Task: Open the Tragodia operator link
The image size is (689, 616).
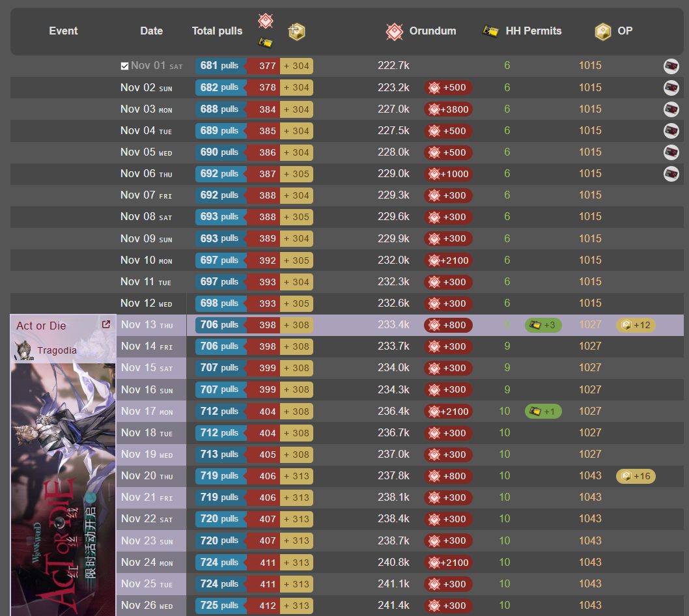Action: [57, 350]
